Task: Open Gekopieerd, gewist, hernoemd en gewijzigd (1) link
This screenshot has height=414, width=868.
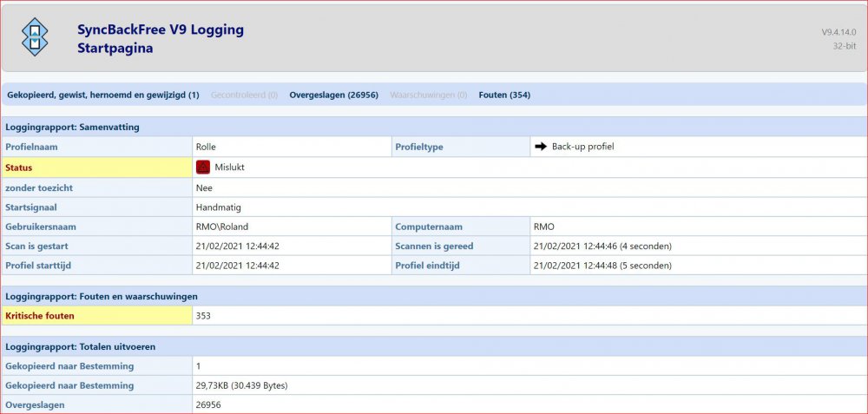Action: pyautogui.click(x=103, y=95)
